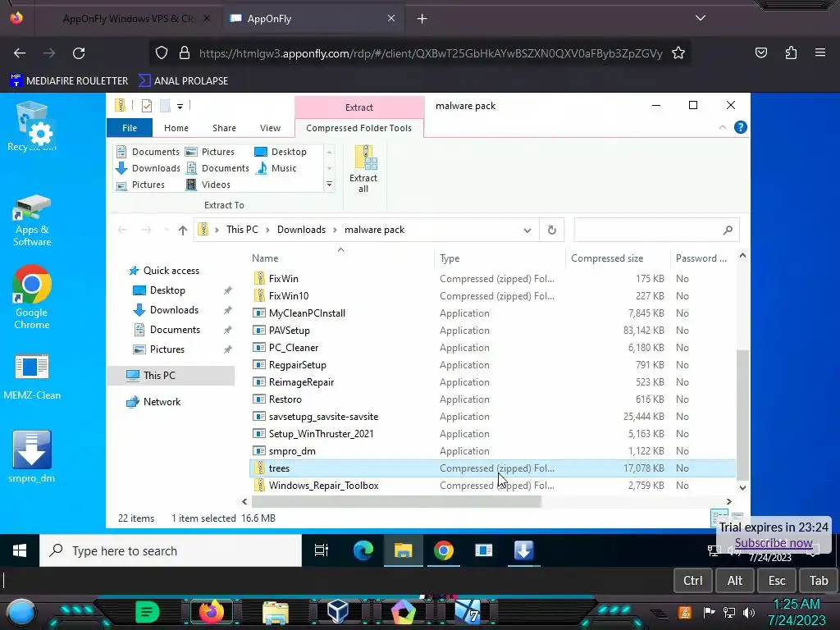Click the Ctrl key button
Image resolution: width=840 pixels, height=630 pixels.
[692, 581]
